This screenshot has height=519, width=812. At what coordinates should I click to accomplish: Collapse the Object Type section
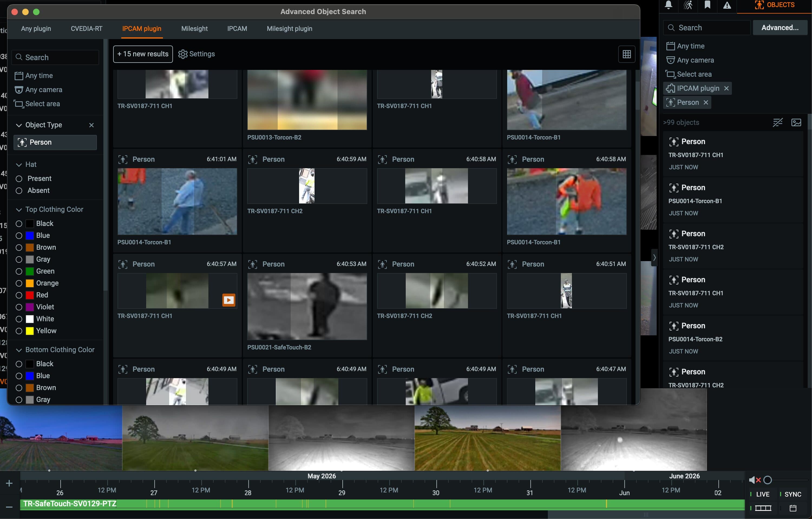click(19, 125)
